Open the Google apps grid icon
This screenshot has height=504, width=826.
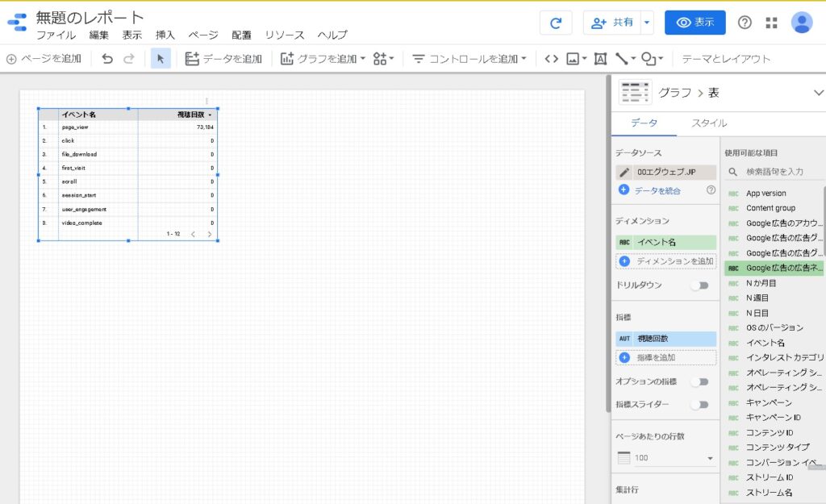772,23
